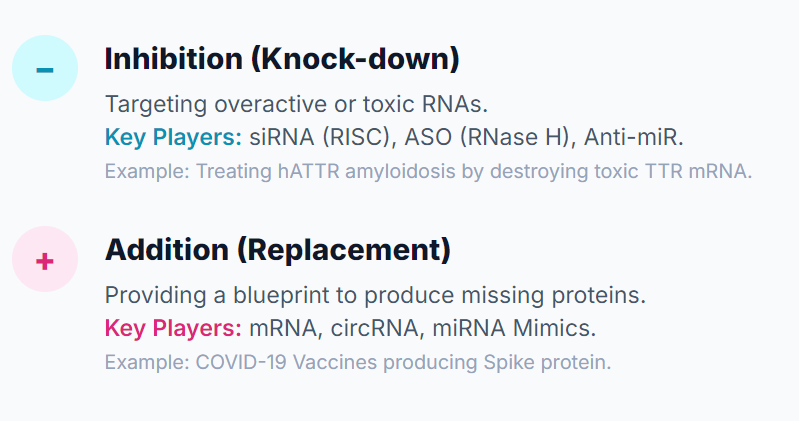Click the Anti-miR term
This screenshot has height=421, width=799.
[633, 137]
